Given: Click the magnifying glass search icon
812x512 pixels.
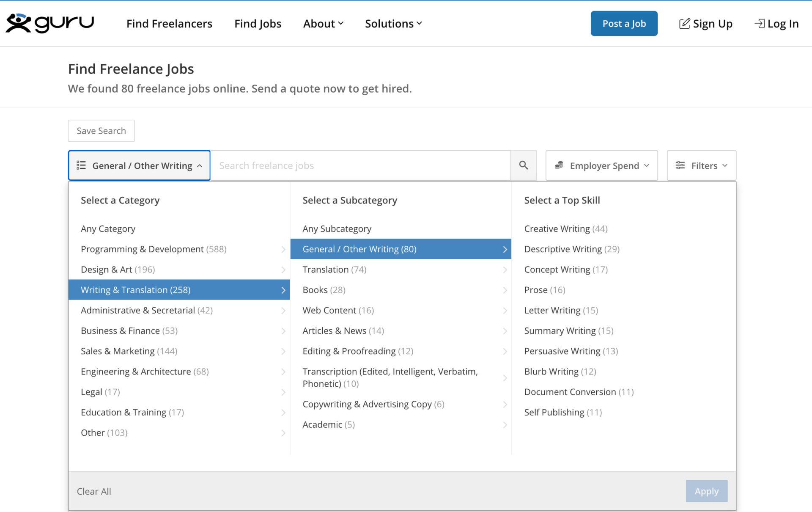Looking at the screenshot, I should point(524,165).
